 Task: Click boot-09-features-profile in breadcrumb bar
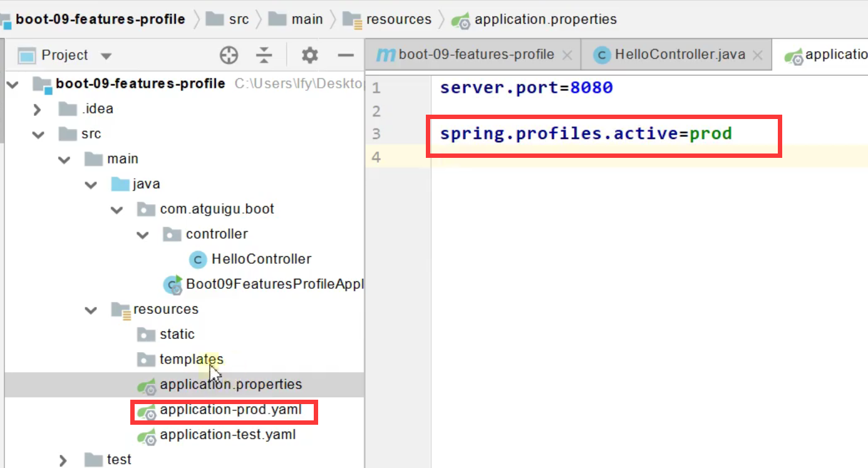tap(100, 19)
